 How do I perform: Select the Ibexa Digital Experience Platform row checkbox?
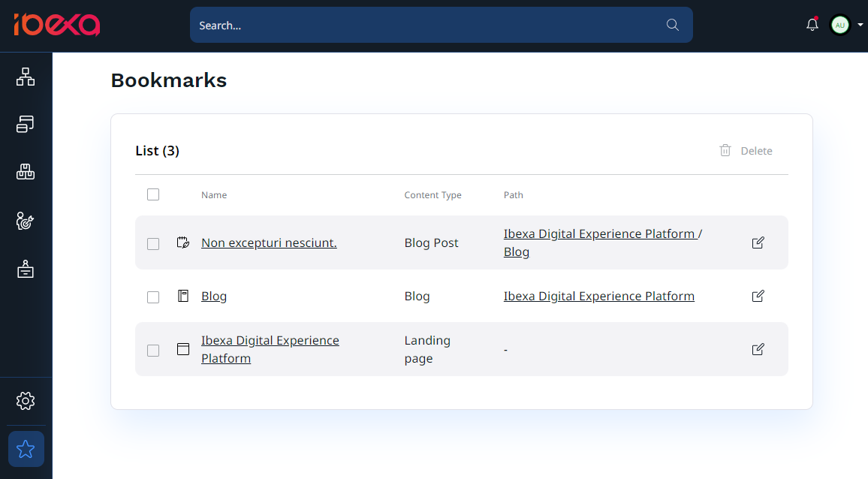[x=153, y=350]
